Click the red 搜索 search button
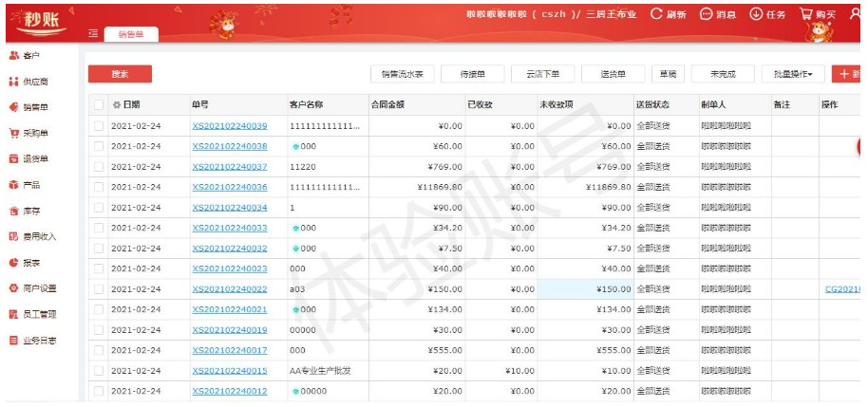 point(120,74)
